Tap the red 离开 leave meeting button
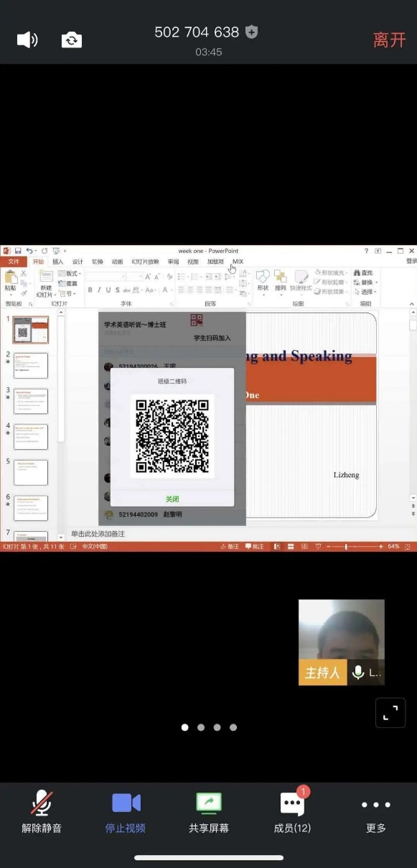Image resolution: width=417 pixels, height=868 pixels. pyautogui.click(x=390, y=40)
